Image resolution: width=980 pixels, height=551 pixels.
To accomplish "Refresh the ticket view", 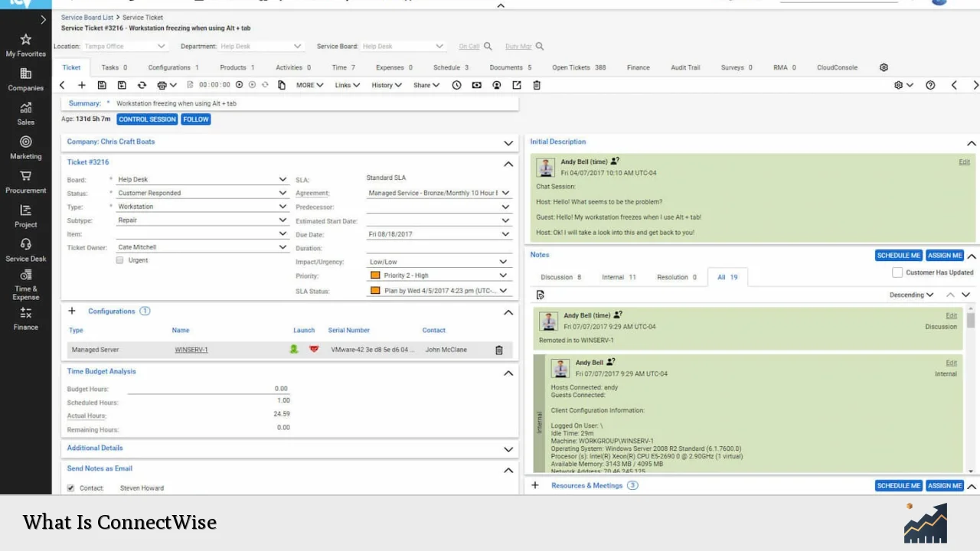I will [x=142, y=85].
